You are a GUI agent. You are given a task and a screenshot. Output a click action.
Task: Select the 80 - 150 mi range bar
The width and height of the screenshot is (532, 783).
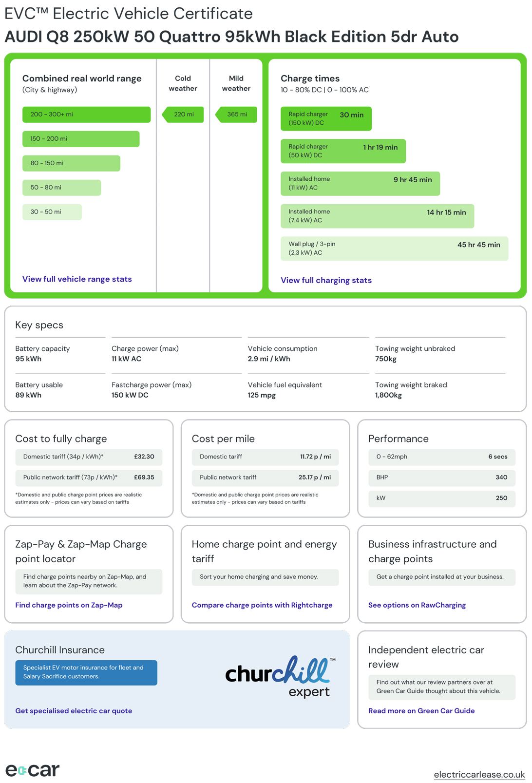[x=71, y=163]
